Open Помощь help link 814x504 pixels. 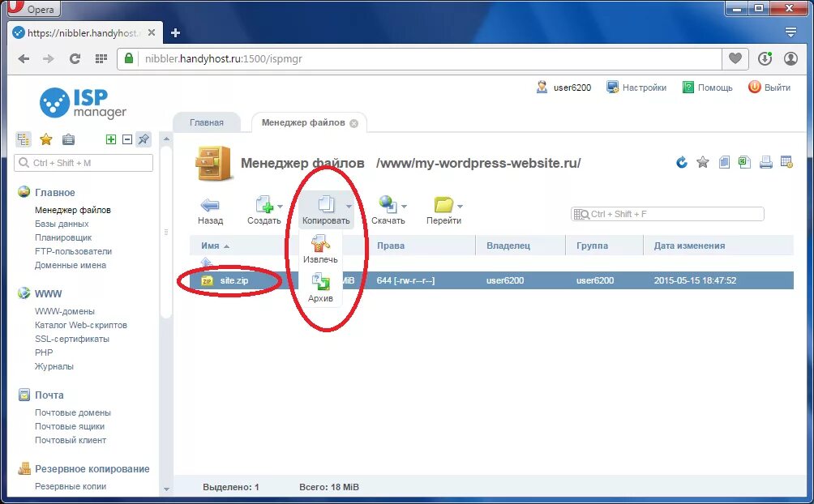pos(707,88)
